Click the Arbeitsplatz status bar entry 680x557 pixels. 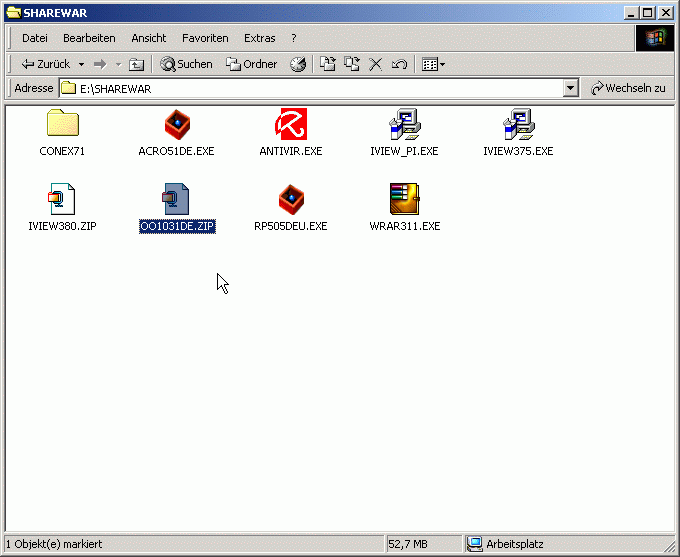coord(515,544)
